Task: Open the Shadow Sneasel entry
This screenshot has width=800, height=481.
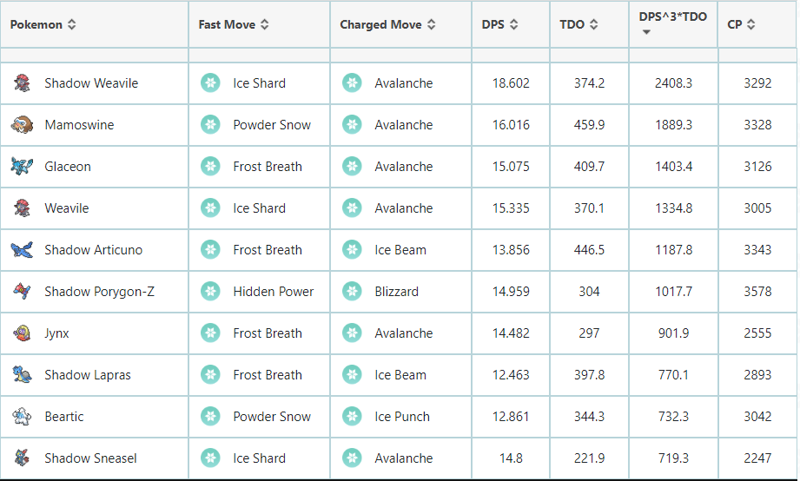Action: click(90, 458)
